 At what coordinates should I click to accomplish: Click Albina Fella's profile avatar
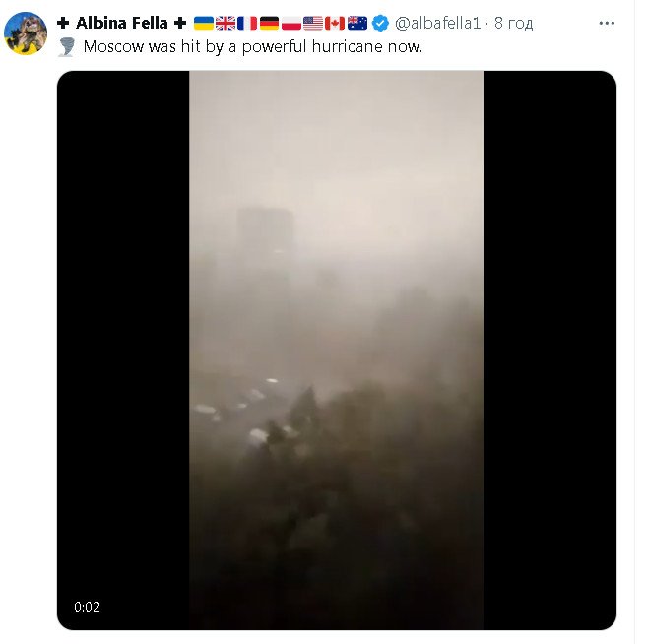(x=26, y=33)
